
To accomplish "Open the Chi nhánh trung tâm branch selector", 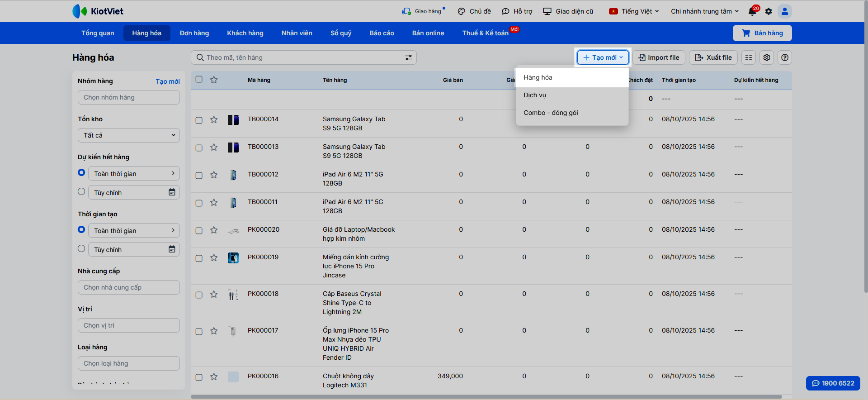I will coord(704,11).
